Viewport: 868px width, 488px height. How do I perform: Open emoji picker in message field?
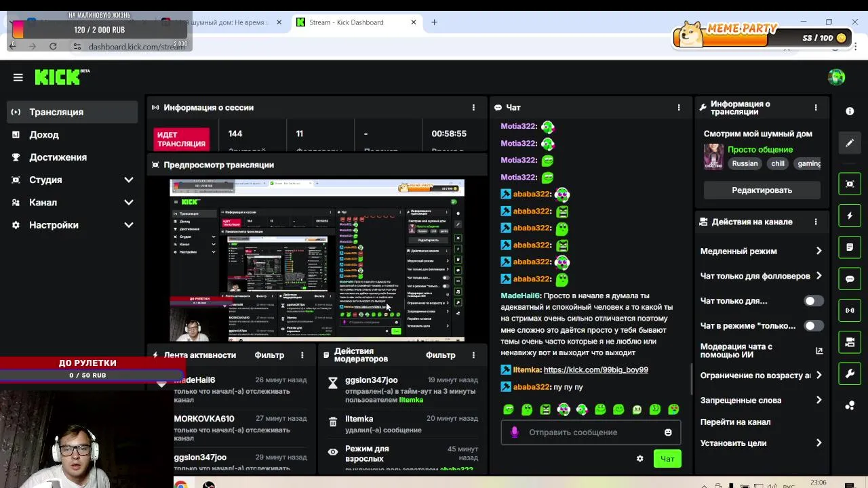point(668,432)
